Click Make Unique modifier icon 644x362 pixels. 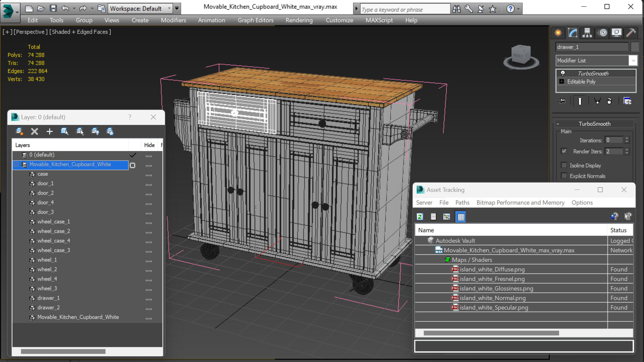coord(597,101)
